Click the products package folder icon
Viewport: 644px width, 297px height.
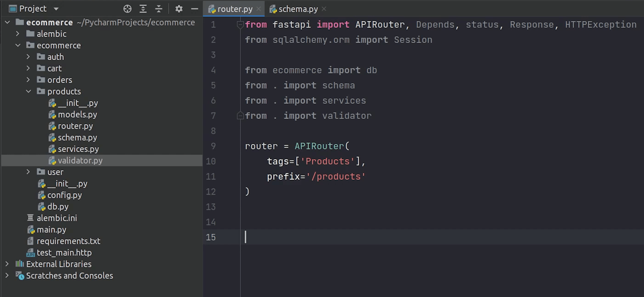click(x=41, y=91)
